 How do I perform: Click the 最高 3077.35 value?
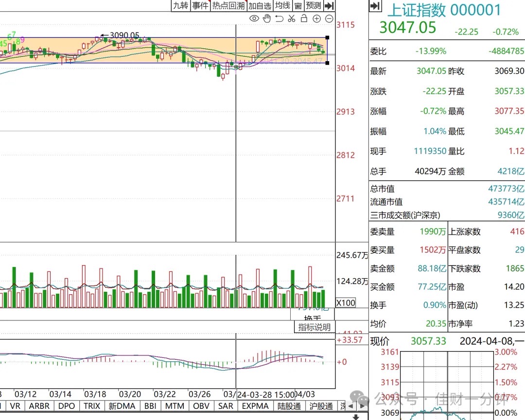(x=509, y=111)
